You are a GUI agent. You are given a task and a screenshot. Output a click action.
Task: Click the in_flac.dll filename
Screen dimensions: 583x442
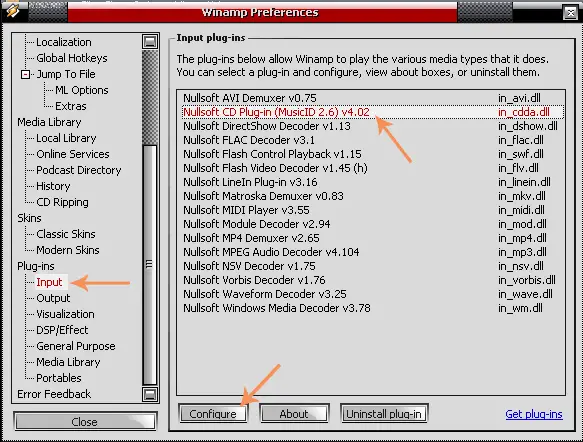(x=521, y=141)
